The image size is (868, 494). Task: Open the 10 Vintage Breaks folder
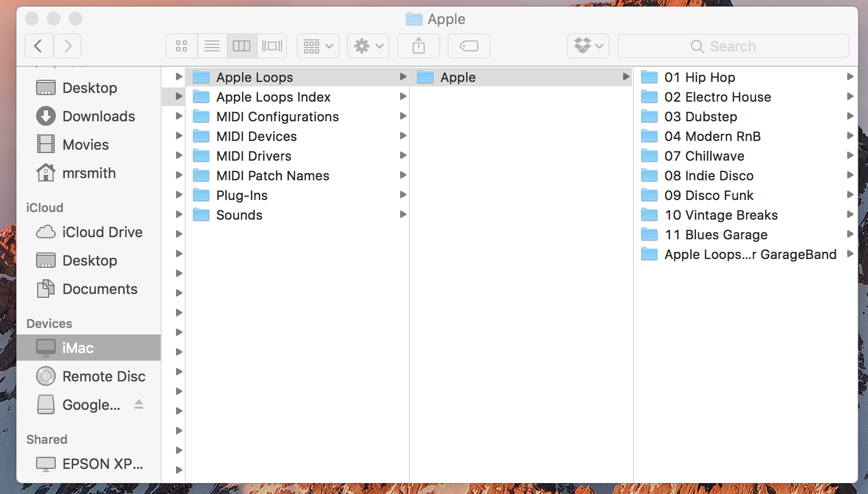tap(746, 215)
